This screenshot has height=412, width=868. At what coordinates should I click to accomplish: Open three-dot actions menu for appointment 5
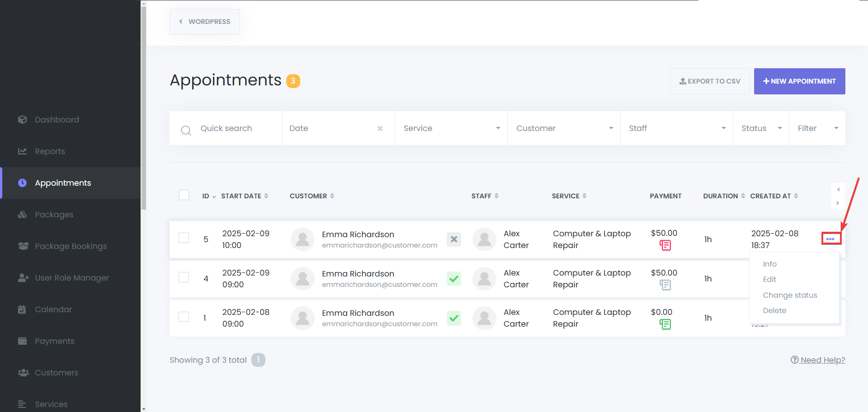pos(830,239)
